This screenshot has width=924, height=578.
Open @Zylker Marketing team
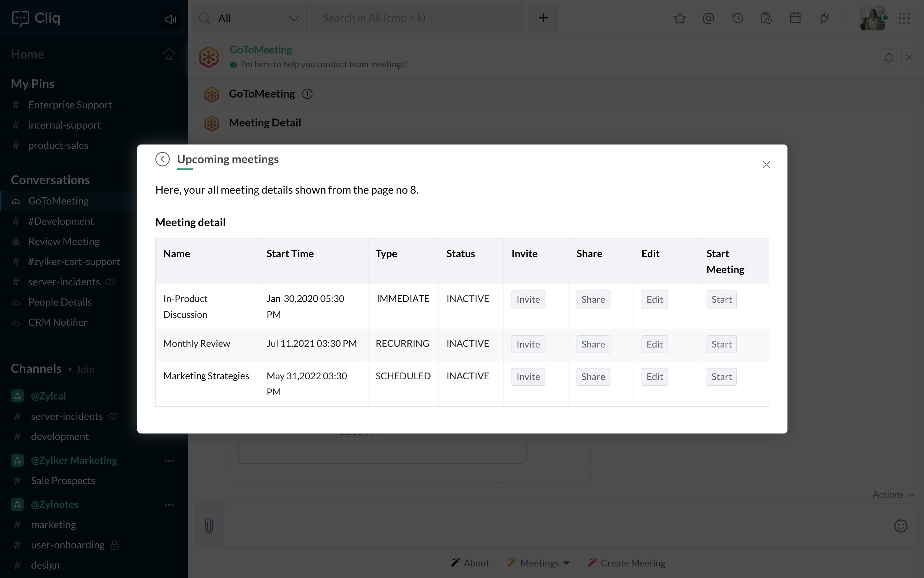pyautogui.click(x=74, y=460)
